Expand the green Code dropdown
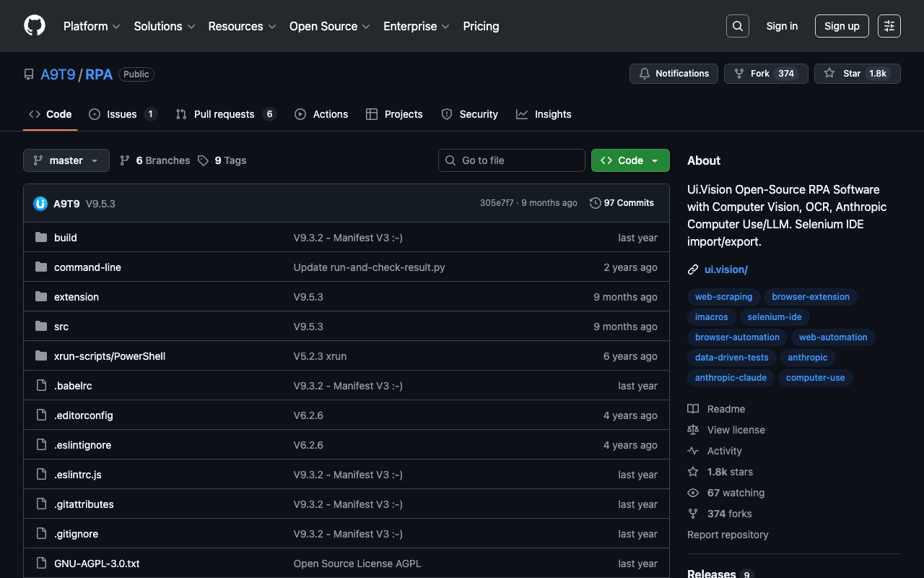The image size is (924, 578). point(630,160)
